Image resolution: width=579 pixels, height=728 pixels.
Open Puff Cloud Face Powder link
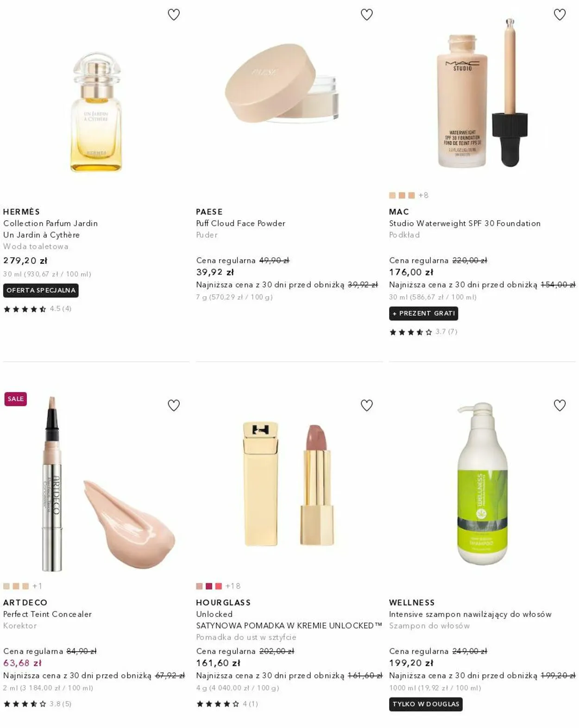coord(240,223)
